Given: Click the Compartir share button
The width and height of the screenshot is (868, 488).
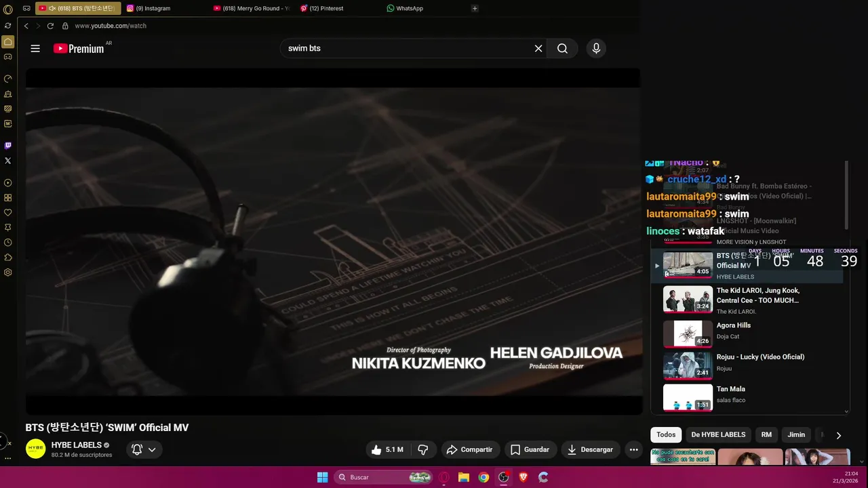Looking at the screenshot, I should point(470,449).
